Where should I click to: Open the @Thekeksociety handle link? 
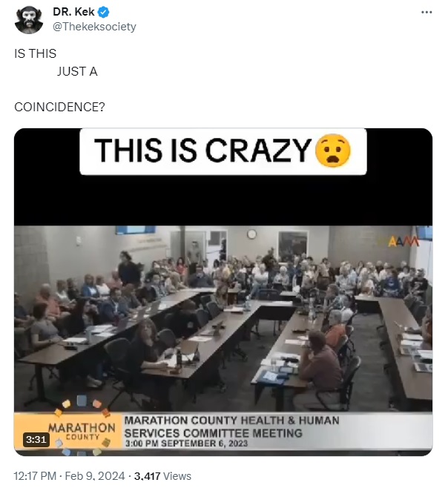click(94, 27)
